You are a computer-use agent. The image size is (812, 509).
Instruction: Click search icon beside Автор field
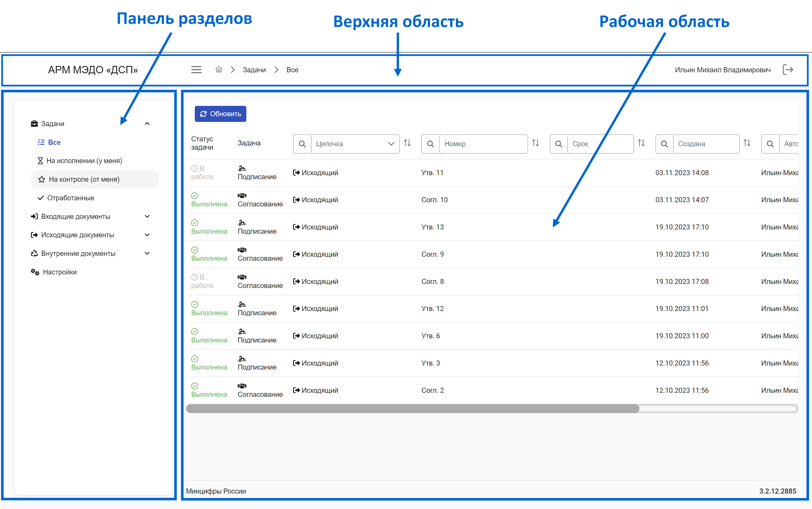click(770, 144)
